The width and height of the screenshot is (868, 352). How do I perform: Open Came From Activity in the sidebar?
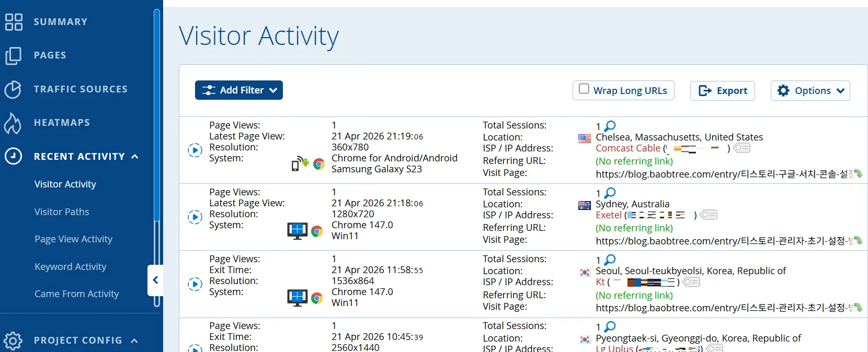(77, 294)
